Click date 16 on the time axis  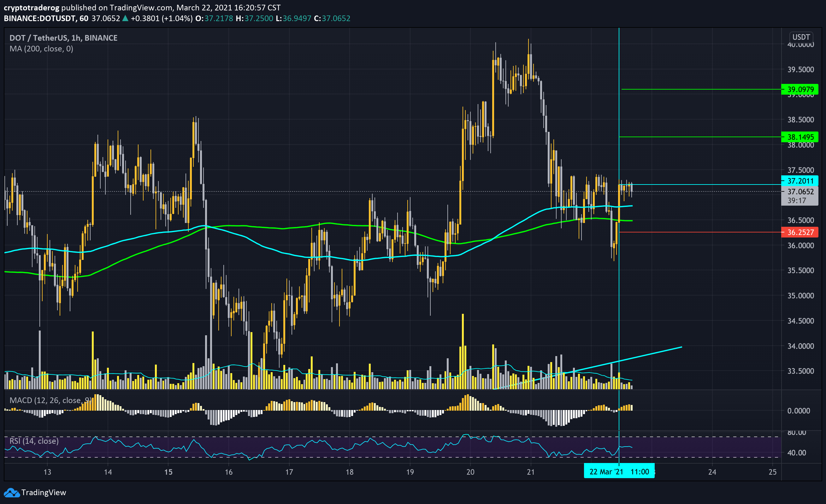[x=228, y=472]
